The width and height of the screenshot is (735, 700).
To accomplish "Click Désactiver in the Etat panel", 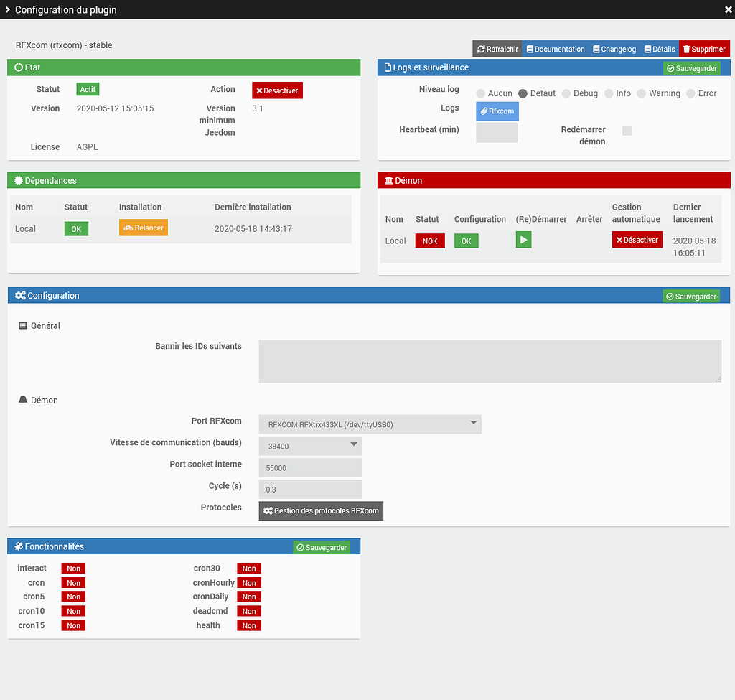I will tap(277, 90).
